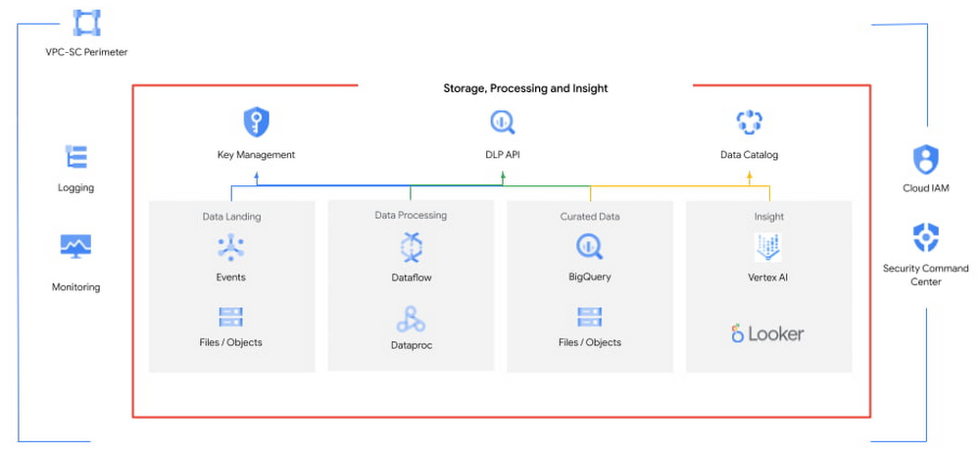Click 'Files / Objects' text under Curated Data

[x=589, y=342]
